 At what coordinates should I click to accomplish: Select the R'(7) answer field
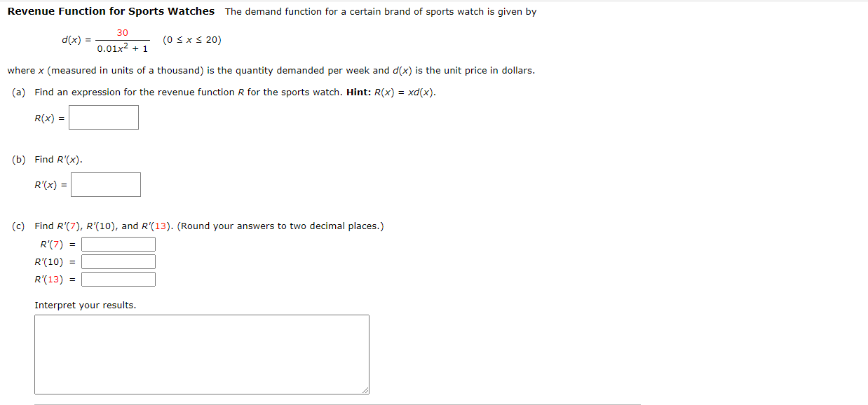click(118, 244)
